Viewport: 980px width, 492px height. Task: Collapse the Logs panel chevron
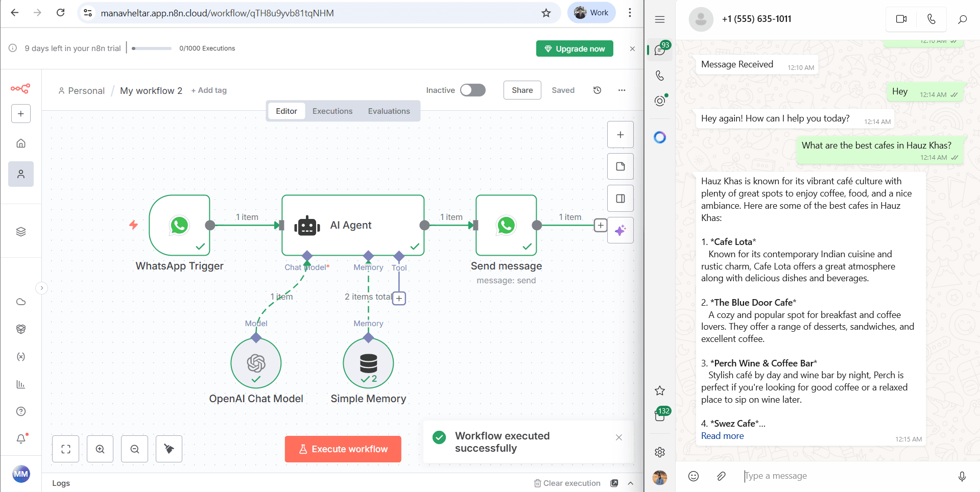pyautogui.click(x=630, y=483)
